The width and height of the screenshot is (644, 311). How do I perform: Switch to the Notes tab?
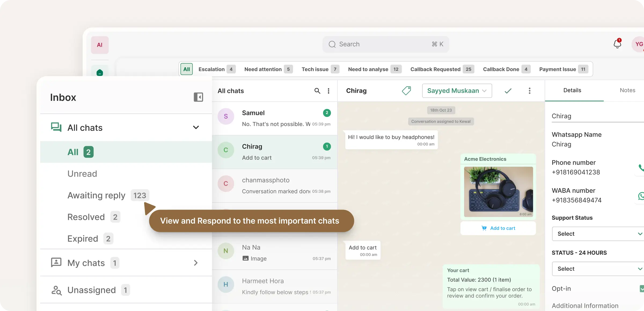coord(627,90)
